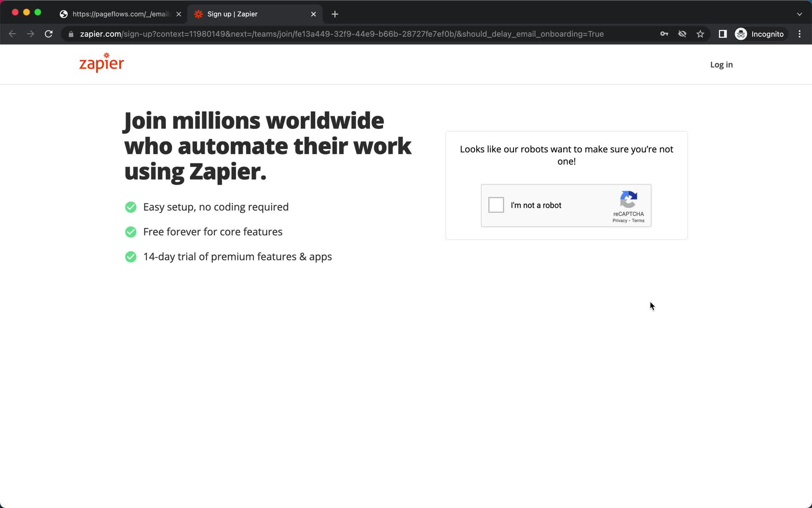Image resolution: width=812 pixels, height=508 pixels.
Task: Click the incognito profile icon
Action: pos(741,34)
